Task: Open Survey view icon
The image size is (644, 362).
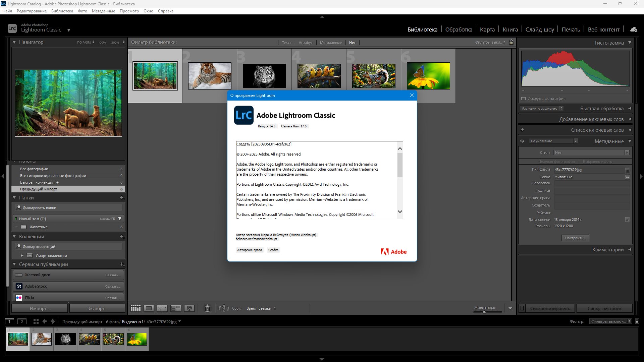Action: (x=176, y=308)
